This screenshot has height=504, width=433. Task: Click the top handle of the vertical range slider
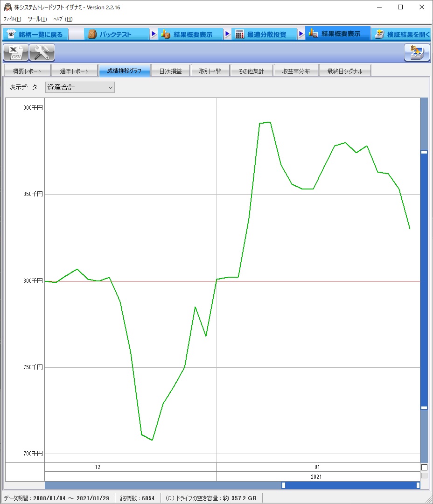[x=424, y=152]
